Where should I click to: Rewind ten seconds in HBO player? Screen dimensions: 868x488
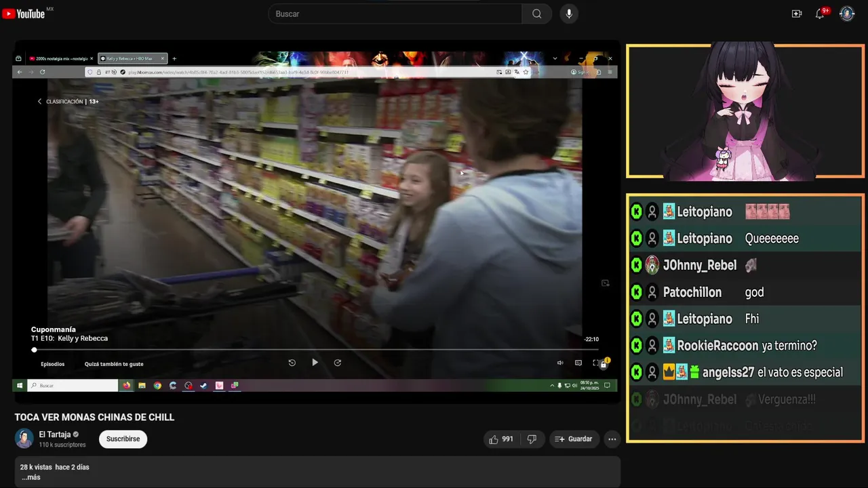pos(292,363)
